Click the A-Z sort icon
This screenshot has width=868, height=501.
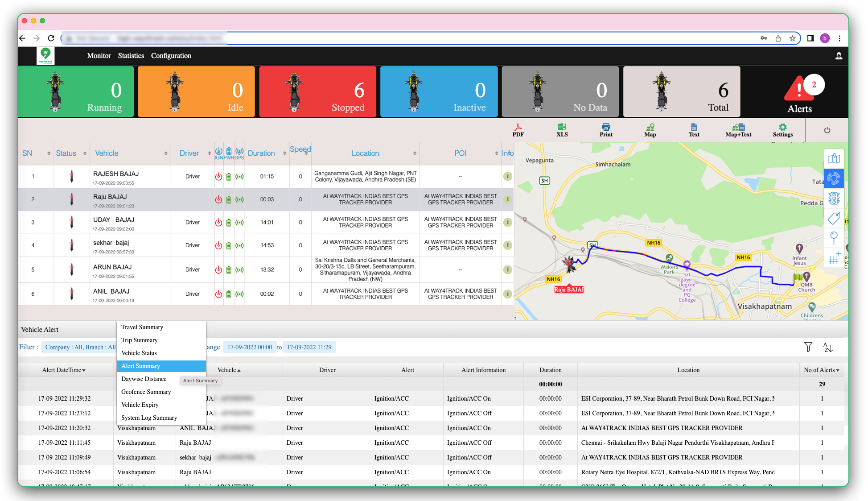(828, 347)
